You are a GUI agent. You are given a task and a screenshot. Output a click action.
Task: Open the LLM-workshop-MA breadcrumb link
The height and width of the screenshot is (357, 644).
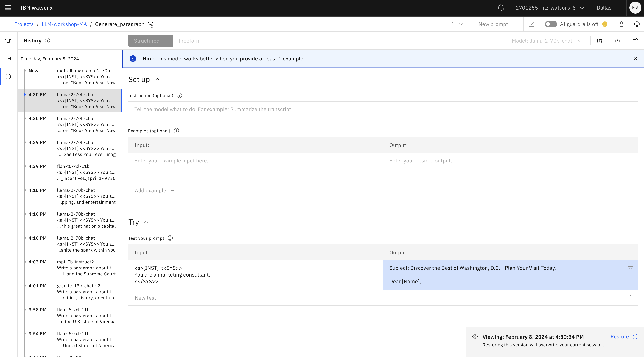pos(64,24)
